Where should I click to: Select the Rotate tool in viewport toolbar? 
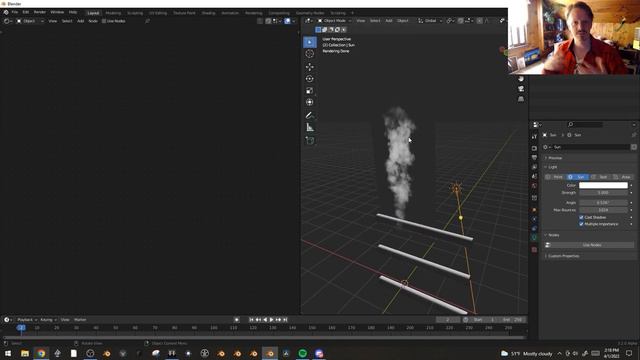tap(310, 79)
